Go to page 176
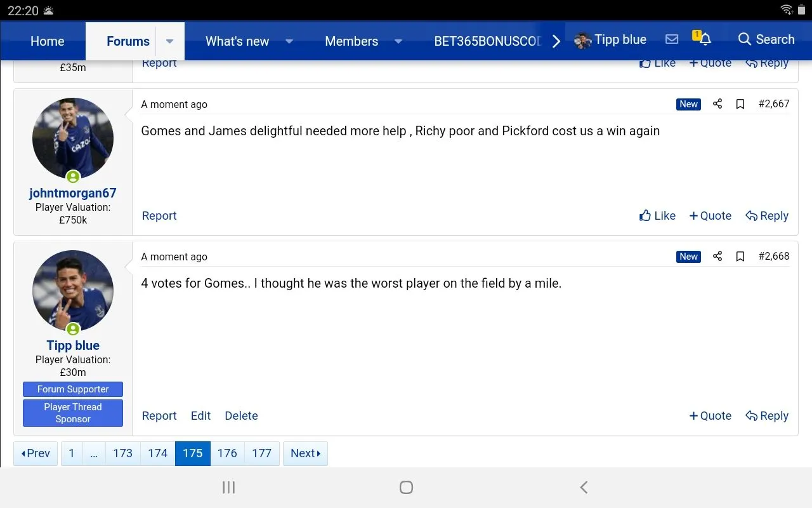 [227, 453]
